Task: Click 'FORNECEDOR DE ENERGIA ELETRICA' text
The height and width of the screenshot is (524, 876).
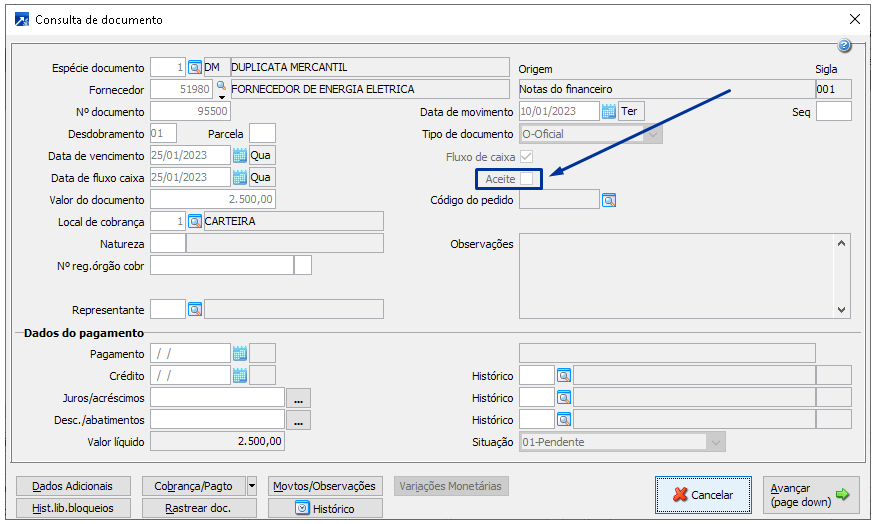Action: (x=322, y=89)
